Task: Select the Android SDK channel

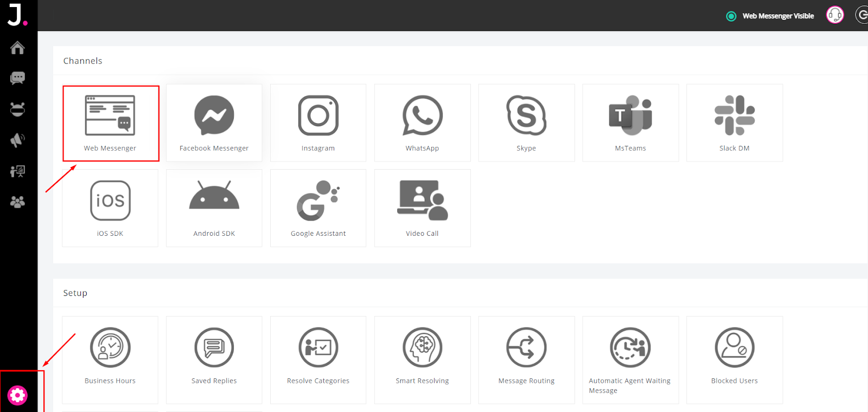Action: pos(214,208)
